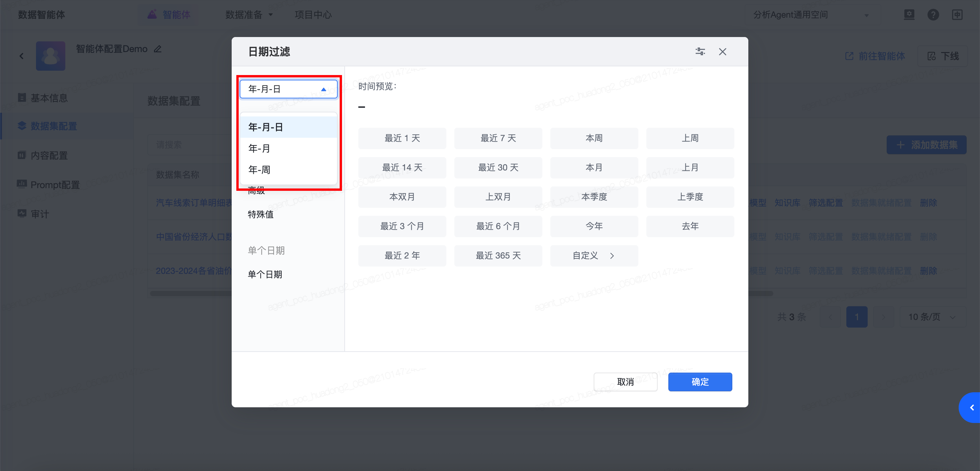Click the filter settings slider icon in dialog header

coord(700,51)
